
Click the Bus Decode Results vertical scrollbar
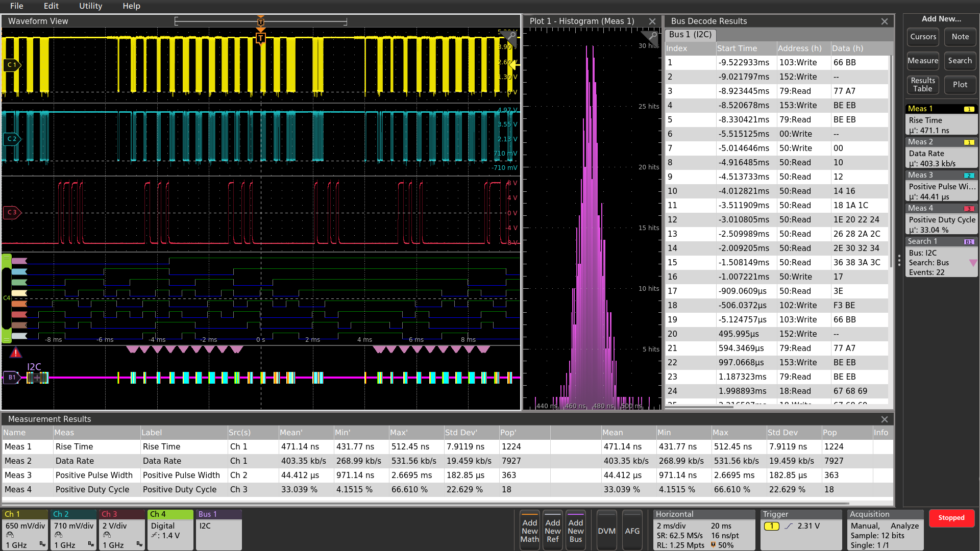pos(891,153)
